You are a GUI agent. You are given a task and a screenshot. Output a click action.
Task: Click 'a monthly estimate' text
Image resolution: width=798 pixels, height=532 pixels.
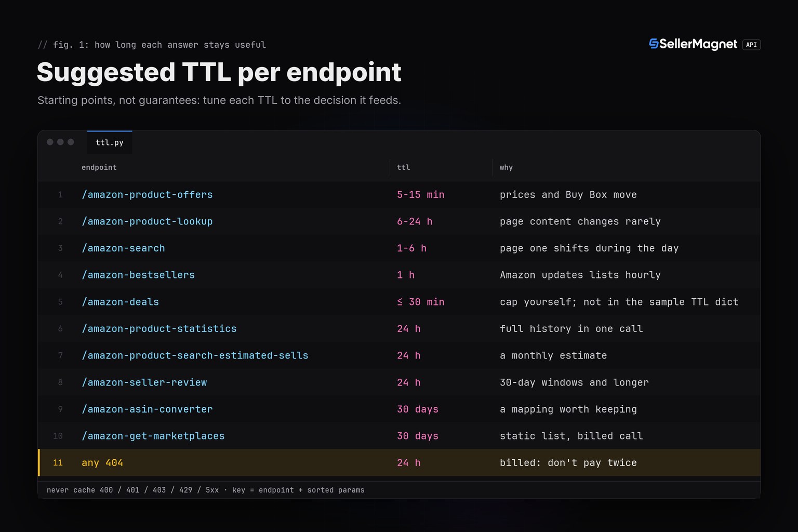tap(553, 356)
